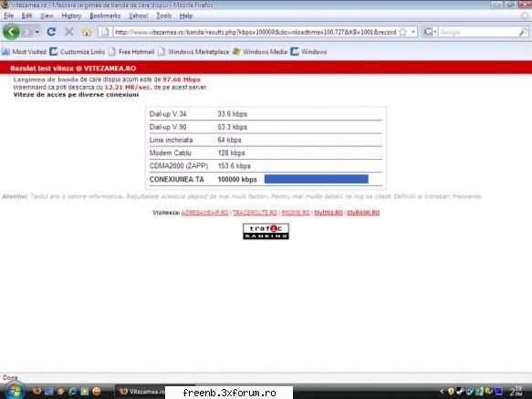The width and height of the screenshot is (532, 399).
Task: Click the green Back navigation button
Action: (x=11, y=32)
